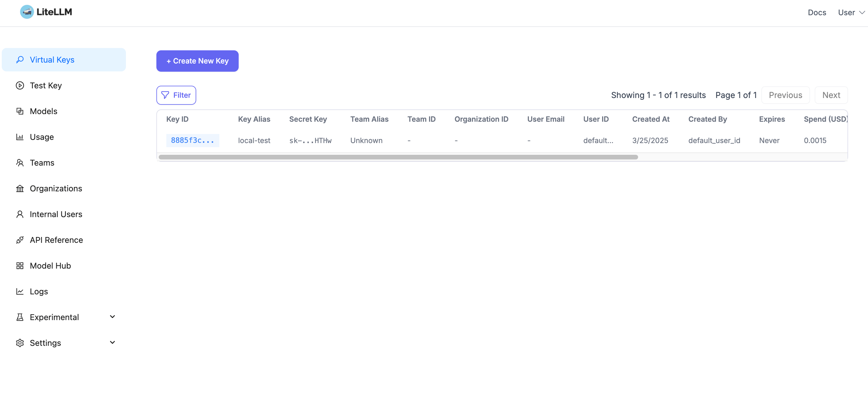Click the Create New Key button
This screenshot has width=868, height=395.
[x=197, y=61]
